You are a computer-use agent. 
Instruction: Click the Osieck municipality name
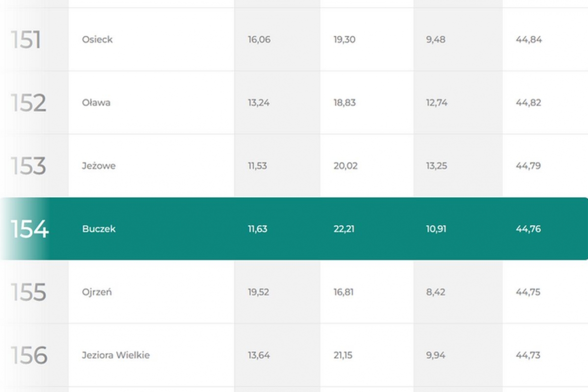(97, 40)
